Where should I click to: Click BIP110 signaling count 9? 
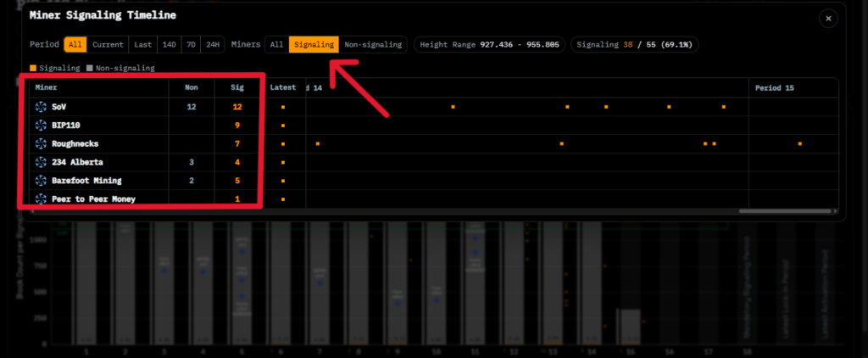click(x=237, y=126)
